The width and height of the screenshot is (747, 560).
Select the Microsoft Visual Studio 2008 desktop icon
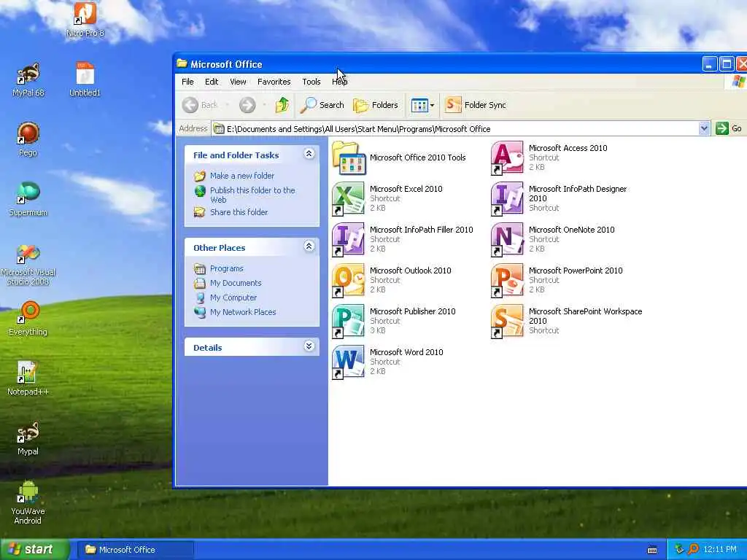point(28,265)
